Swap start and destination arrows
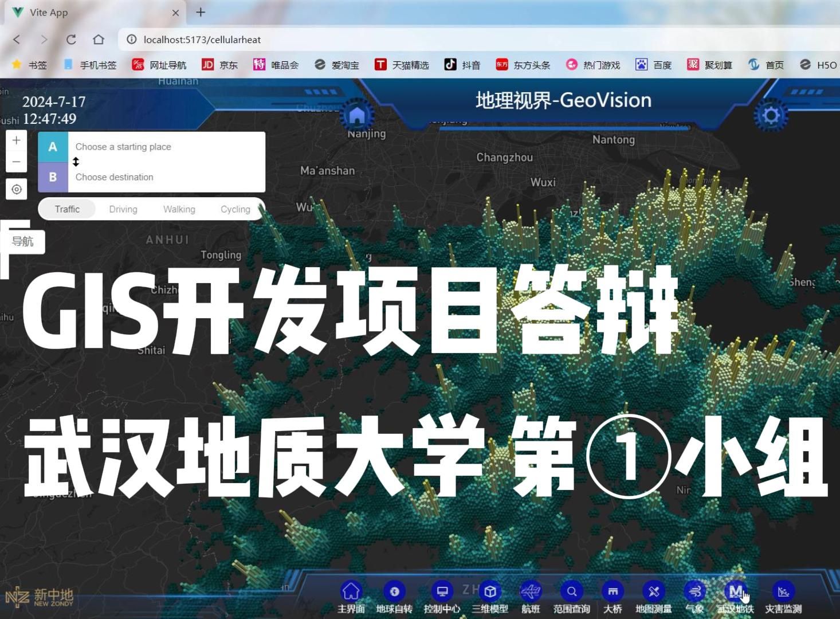Viewport: 840px width, 619px height. coord(76,162)
